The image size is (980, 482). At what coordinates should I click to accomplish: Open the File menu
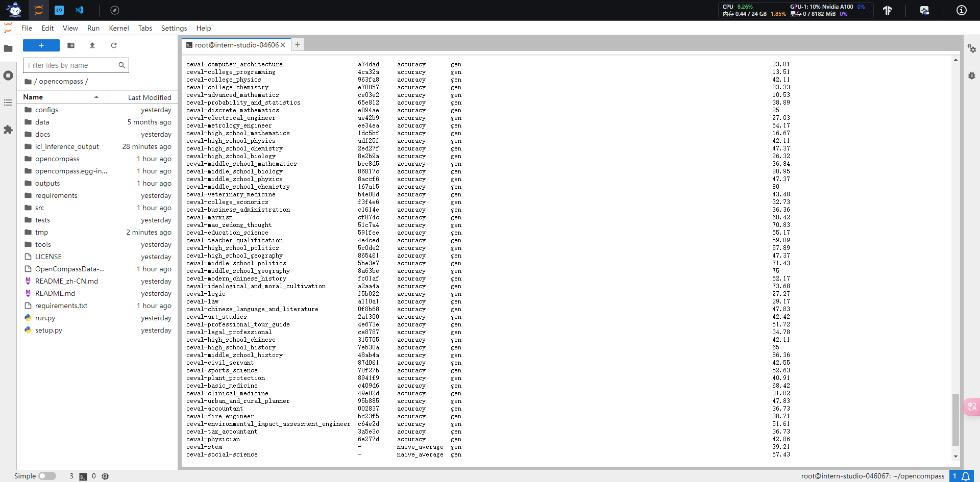click(x=27, y=28)
